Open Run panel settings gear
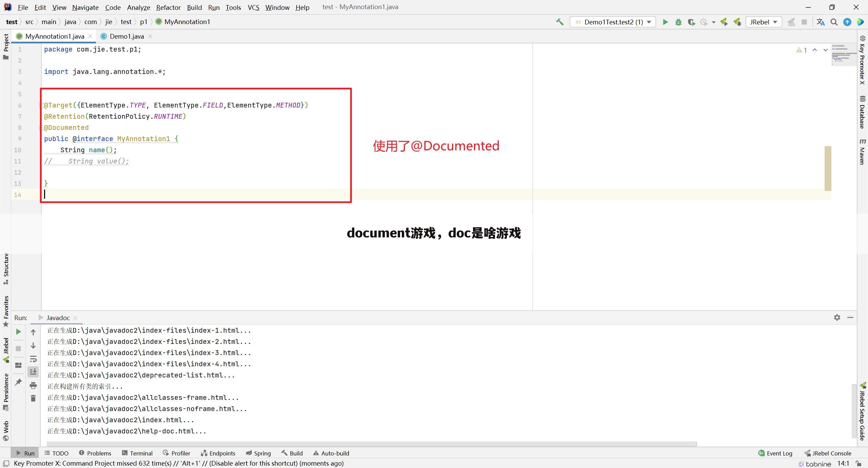868x468 pixels. pos(837,317)
